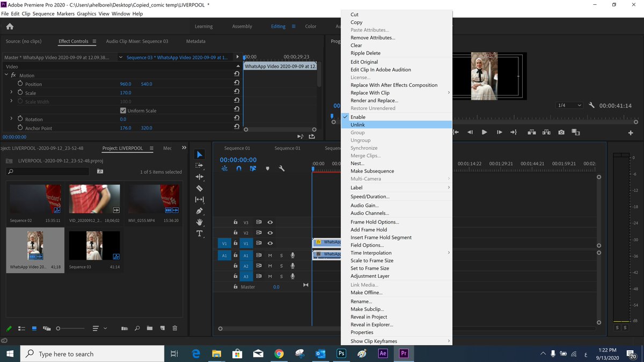Image resolution: width=644 pixels, height=362 pixels.
Task: Delete selected item with trash icon
Action: pos(174,328)
